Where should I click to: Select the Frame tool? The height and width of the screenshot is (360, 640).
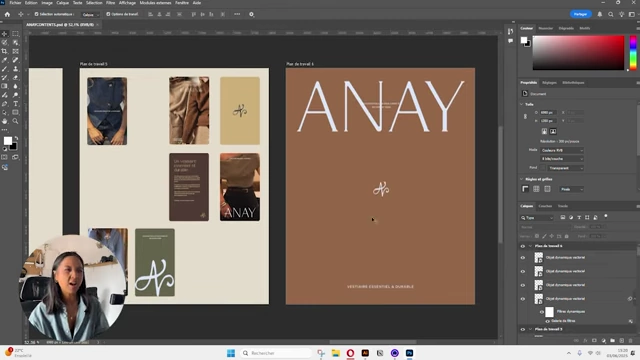click(x=16, y=51)
